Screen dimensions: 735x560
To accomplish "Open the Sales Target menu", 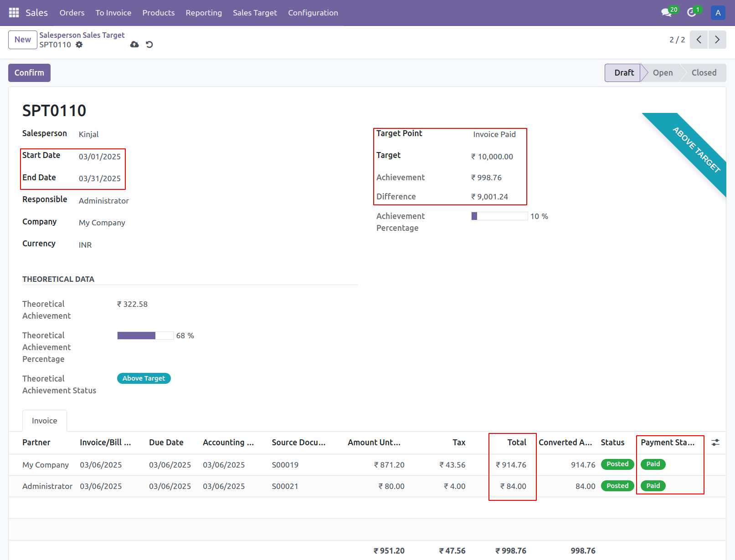I will click(255, 13).
